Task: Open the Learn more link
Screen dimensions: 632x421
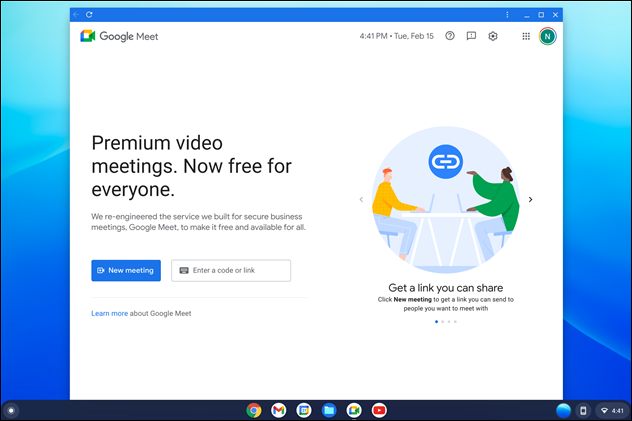Action: 109,313
